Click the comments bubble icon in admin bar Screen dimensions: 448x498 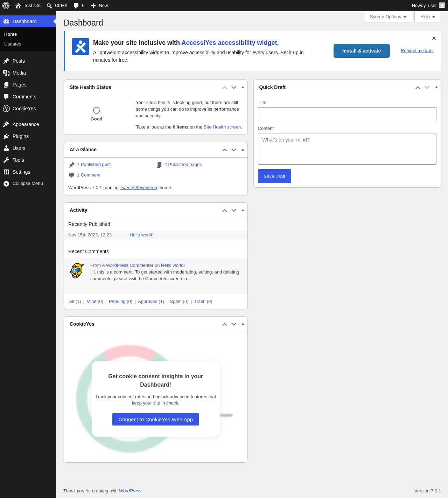point(76,6)
